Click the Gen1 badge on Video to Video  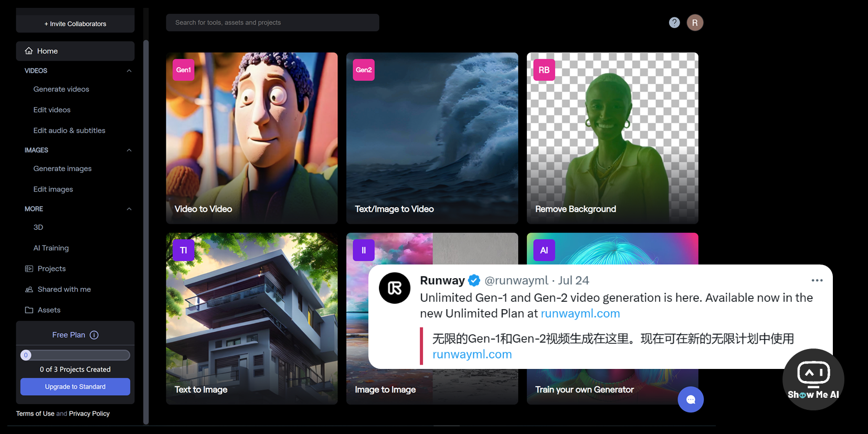(x=184, y=70)
